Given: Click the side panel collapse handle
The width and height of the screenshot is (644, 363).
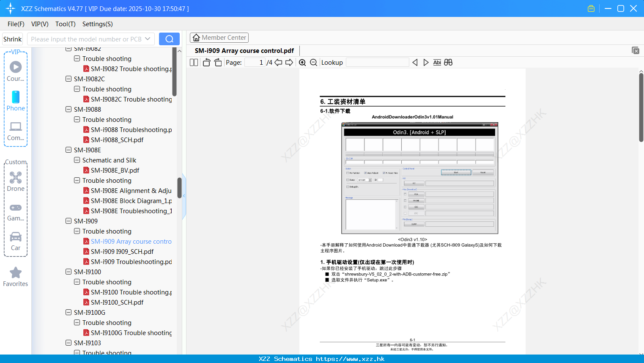Looking at the screenshot, I should 184,196.
